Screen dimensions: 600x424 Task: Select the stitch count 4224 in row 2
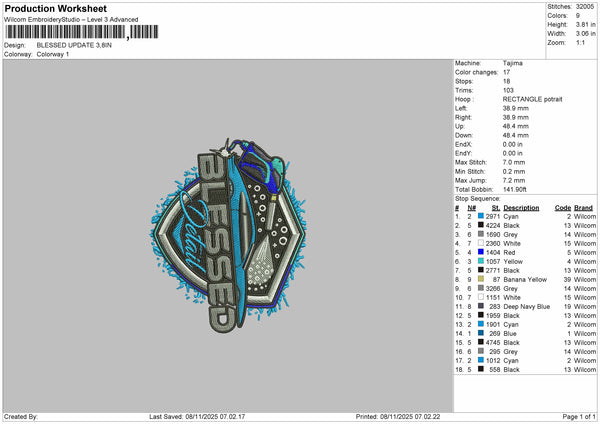493,225
